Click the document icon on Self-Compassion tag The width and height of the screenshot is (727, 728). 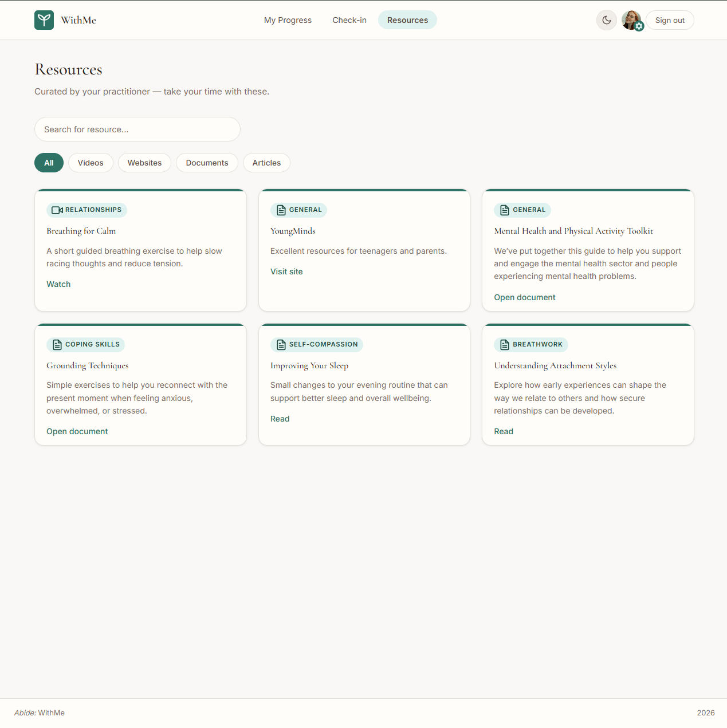281,345
